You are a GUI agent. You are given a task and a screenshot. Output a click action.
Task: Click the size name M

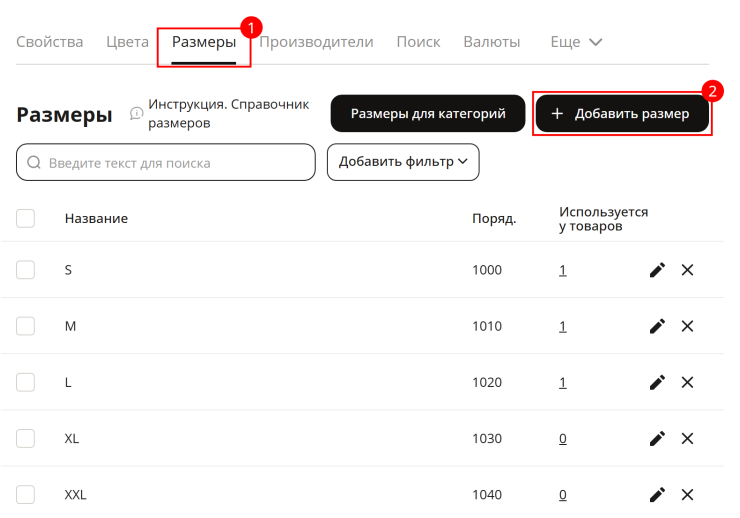point(70,326)
